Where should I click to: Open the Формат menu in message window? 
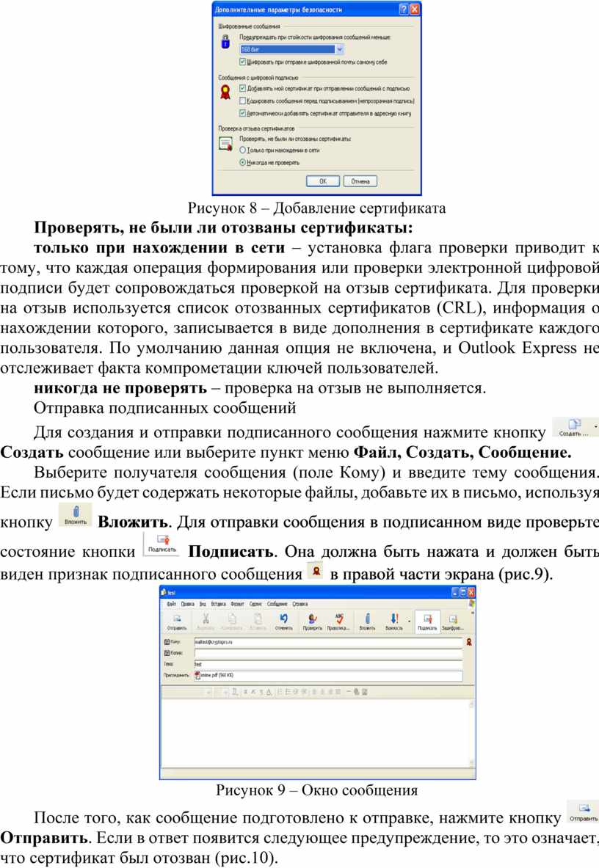238,604
